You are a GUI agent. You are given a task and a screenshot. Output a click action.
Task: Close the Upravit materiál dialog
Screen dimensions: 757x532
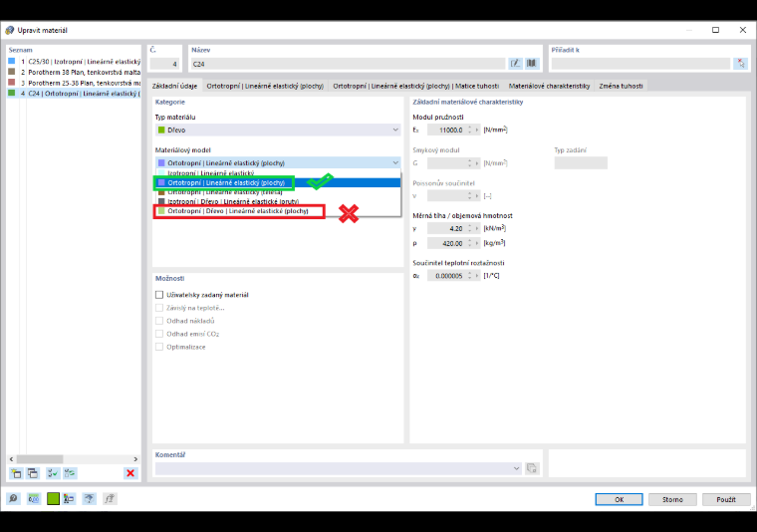click(742, 30)
